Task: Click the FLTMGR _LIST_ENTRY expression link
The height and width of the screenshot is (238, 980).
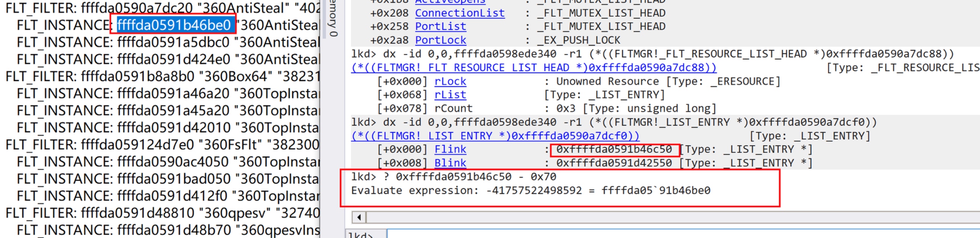Action: click(495, 136)
